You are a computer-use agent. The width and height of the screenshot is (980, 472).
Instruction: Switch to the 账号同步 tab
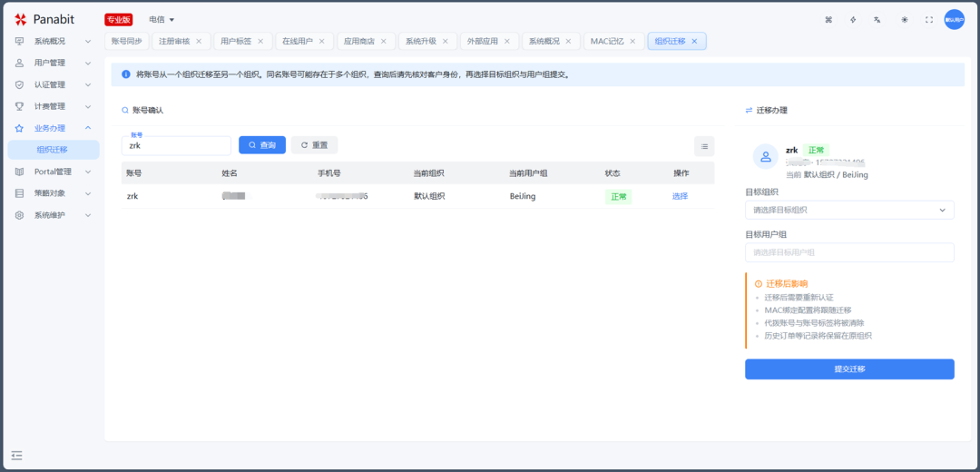[127, 41]
